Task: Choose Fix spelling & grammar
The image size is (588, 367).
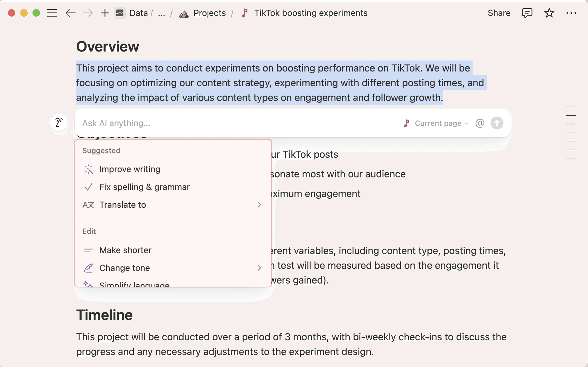Action: 144,187
